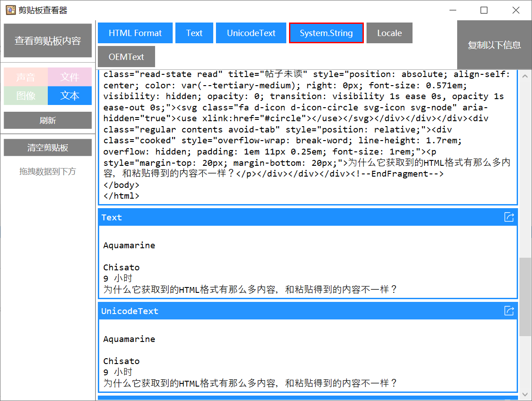Toggle the 文件 (file) filter

coord(69,77)
